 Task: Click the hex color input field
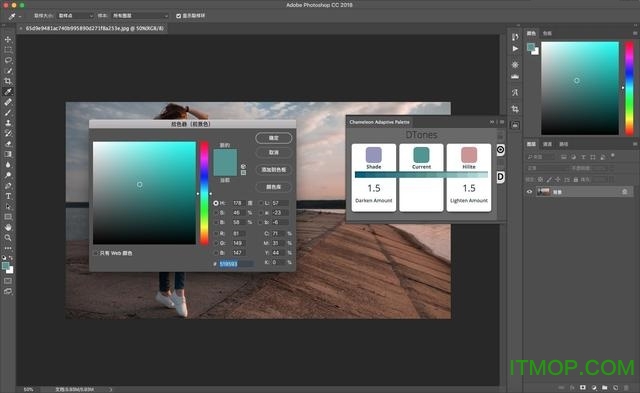coord(236,264)
